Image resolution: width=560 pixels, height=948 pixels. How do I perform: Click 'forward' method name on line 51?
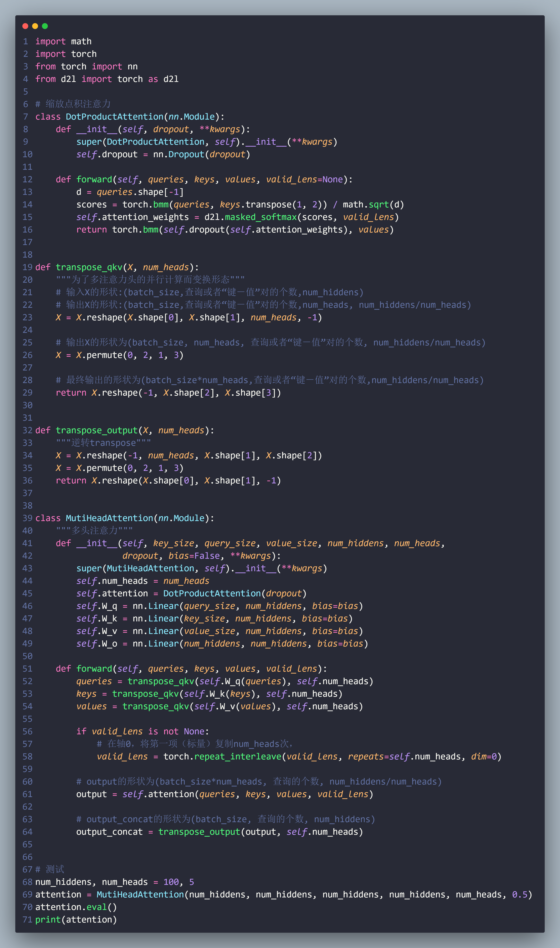[x=94, y=669]
